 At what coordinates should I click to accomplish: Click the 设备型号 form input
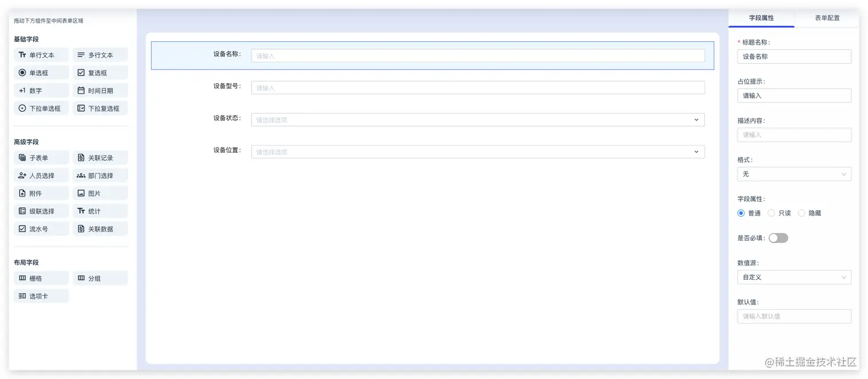coord(478,88)
